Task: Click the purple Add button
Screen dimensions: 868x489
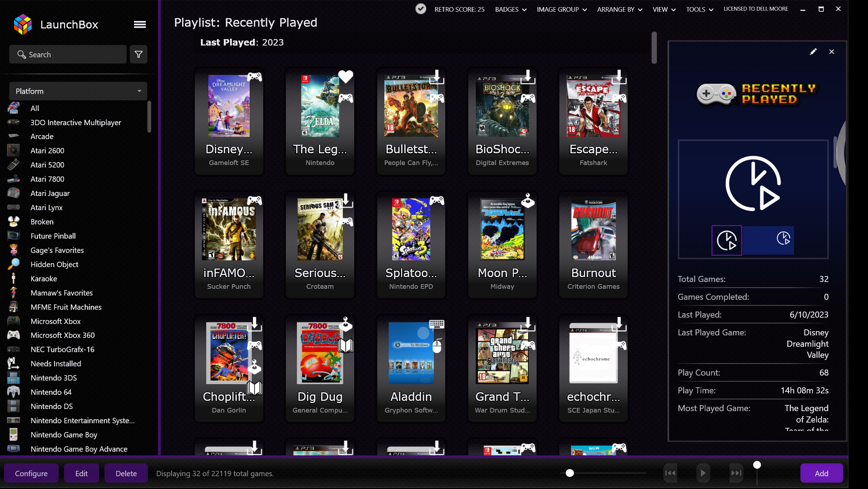Action: (821, 473)
